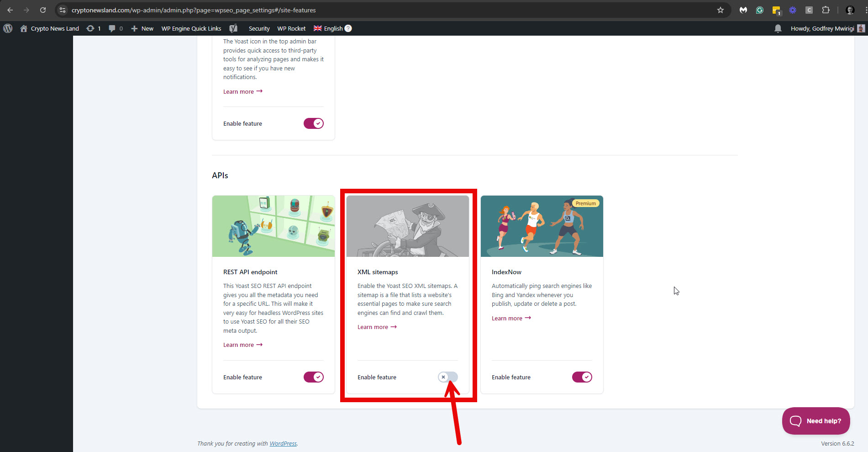
Task: Reload the page with refresh icon
Action: pyautogui.click(x=43, y=10)
